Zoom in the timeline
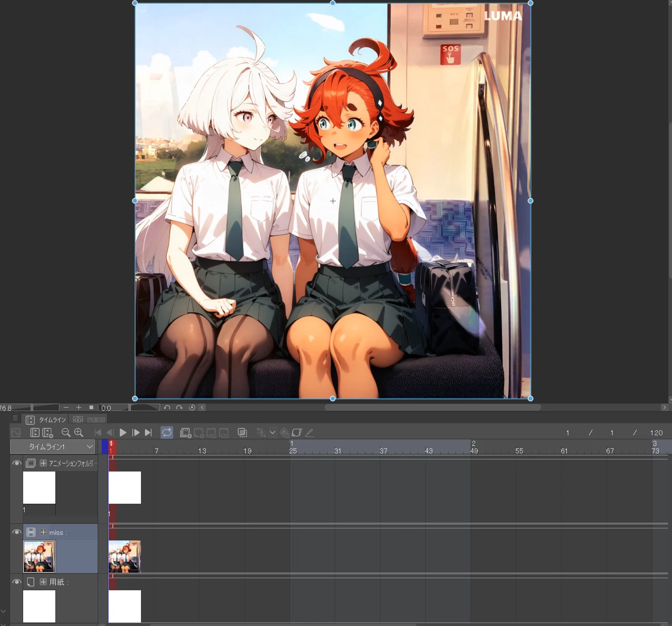 [x=79, y=433]
